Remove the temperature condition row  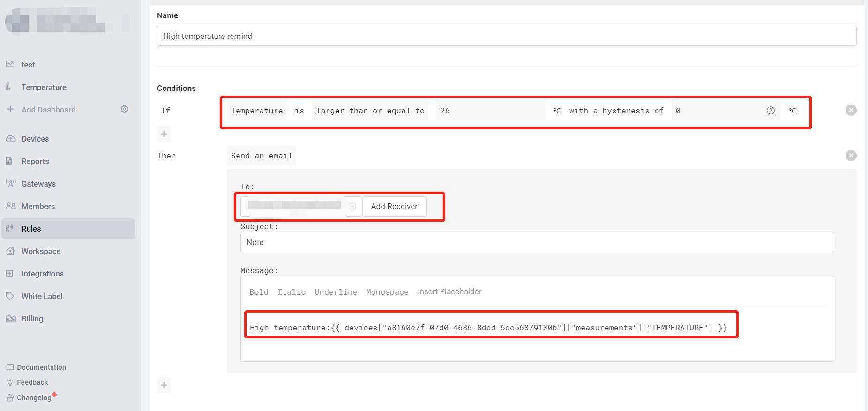[x=851, y=110]
